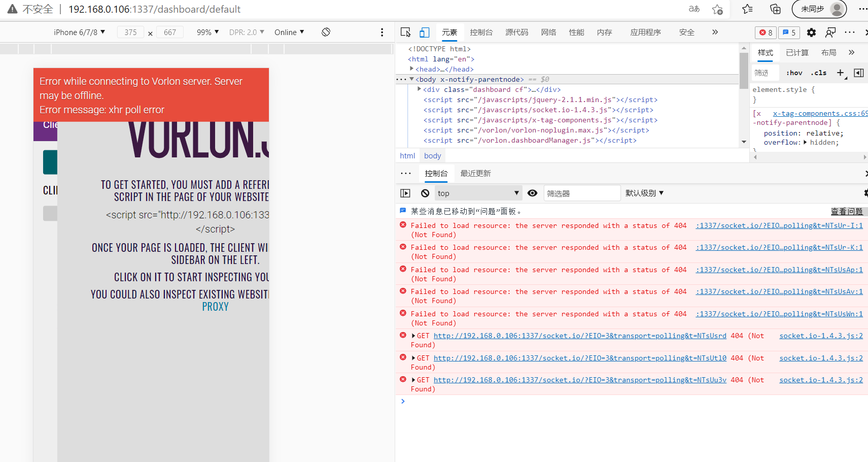This screenshot has height=462, width=868.
Task: Toggle device emulation toolbar icon
Action: pyautogui.click(x=425, y=32)
